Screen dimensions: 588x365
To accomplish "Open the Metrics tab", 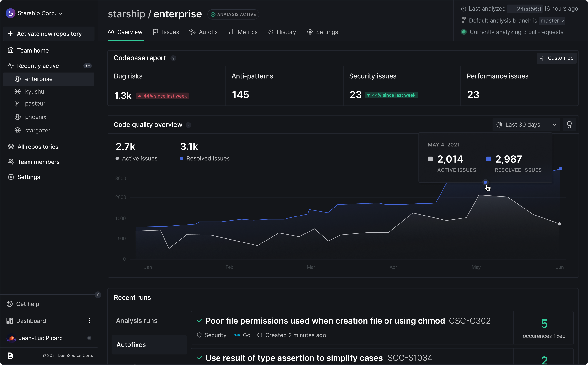I will (243, 32).
